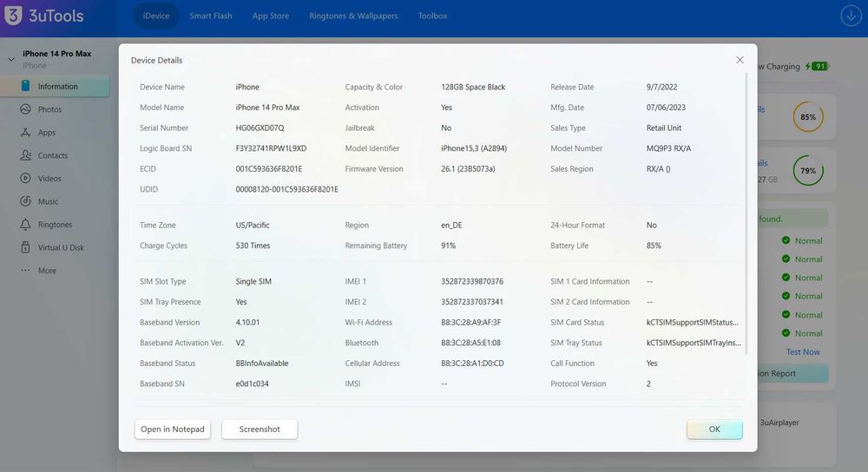The width and height of the screenshot is (868, 472).
Task: Click Wi-Fi Address value B8:3C:28:A9:AF:3F
Action: pos(471,322)
